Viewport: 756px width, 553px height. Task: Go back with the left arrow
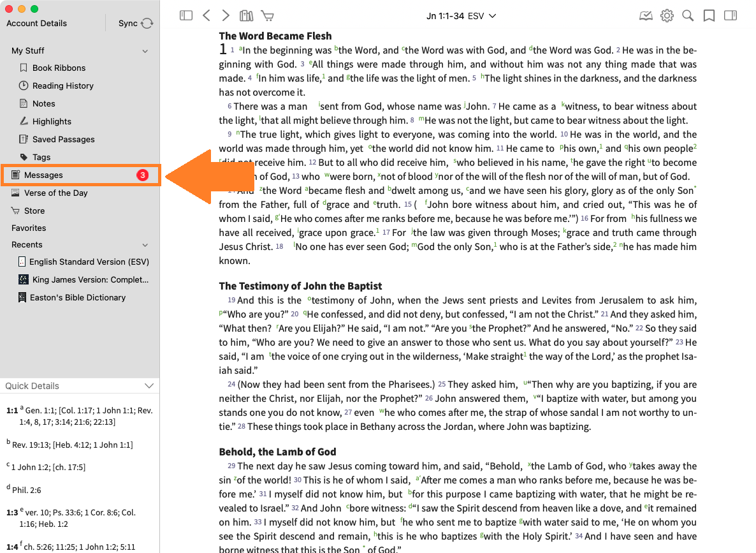(206, 16)
